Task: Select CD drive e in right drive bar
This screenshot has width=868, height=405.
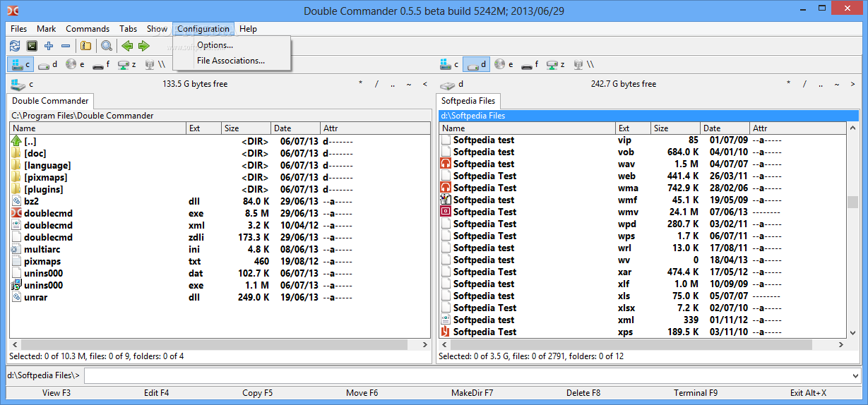Action: pos(504,64)
